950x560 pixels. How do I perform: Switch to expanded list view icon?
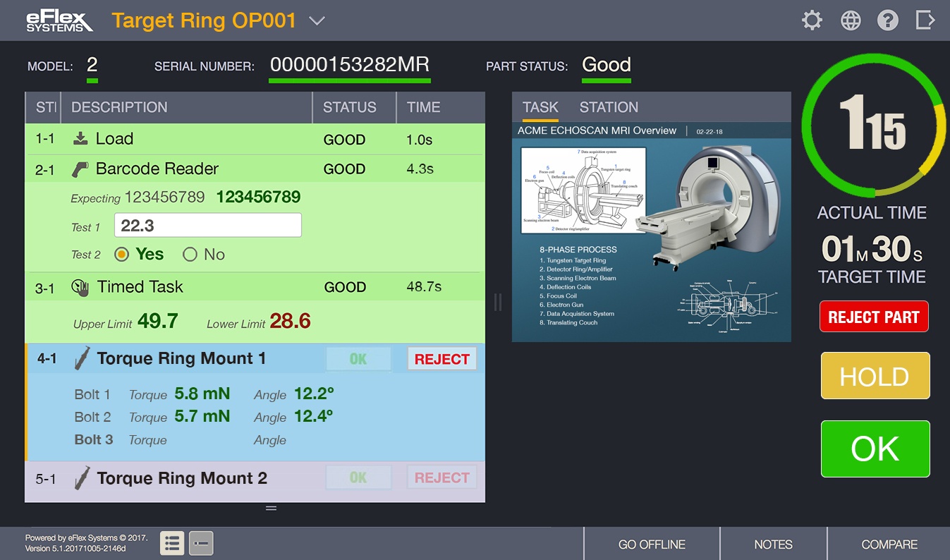pos(172,543)
